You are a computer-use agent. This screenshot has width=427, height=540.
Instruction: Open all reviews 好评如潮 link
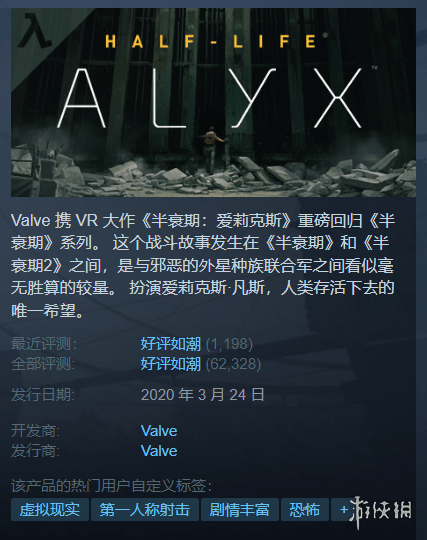point(170,364)
